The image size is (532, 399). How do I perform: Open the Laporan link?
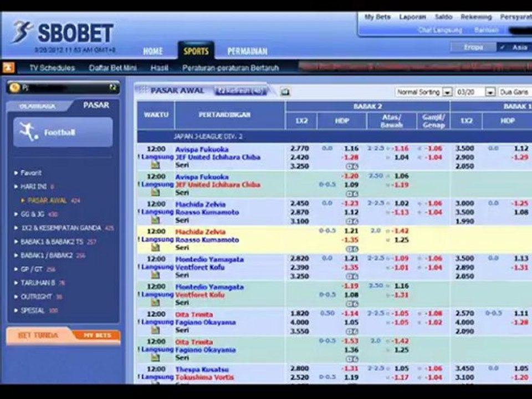pyautogui.click(x=412, y=17)
